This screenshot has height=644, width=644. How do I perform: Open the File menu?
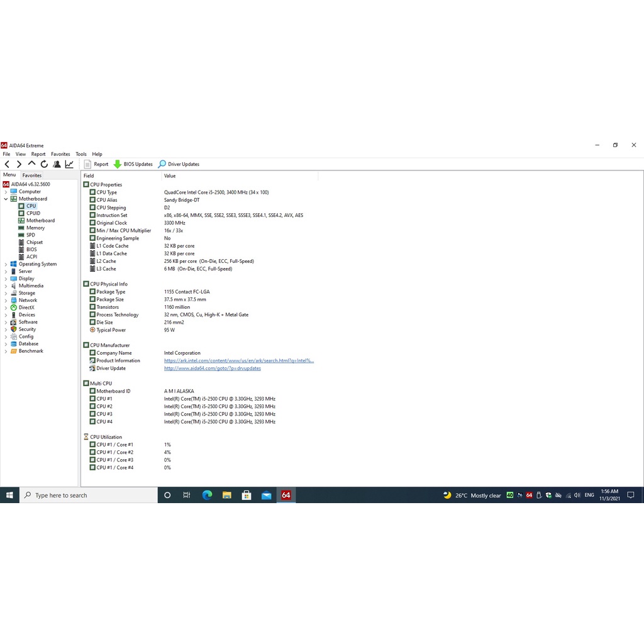click(x=6, y=154)
